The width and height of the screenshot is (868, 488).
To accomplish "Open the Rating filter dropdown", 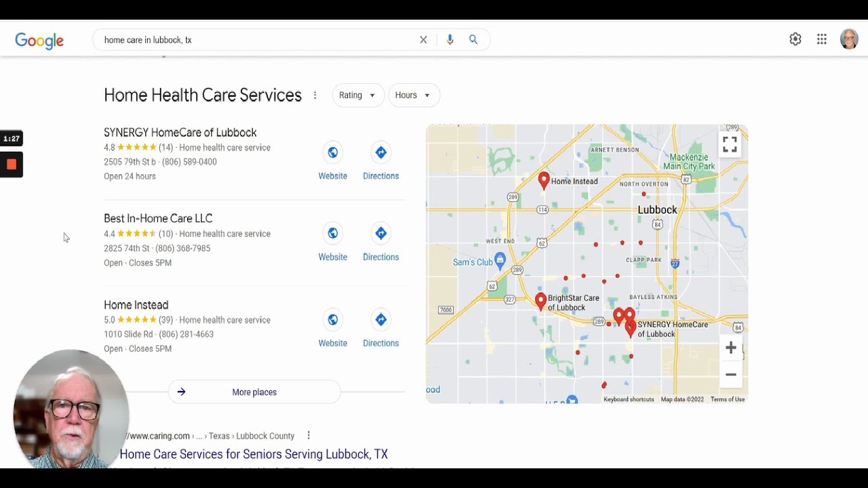I will 358,96.
